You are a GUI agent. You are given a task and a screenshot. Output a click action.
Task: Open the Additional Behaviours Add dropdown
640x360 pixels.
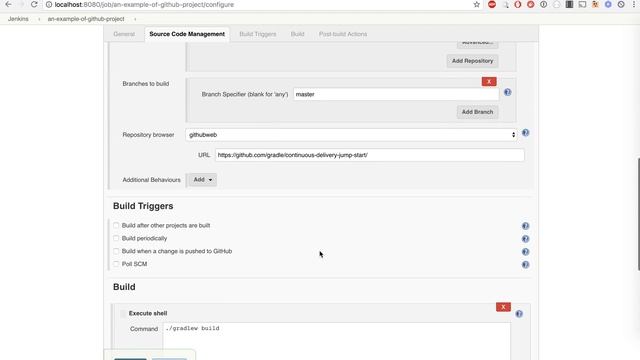pyautogui.click(x=202, y=180)
